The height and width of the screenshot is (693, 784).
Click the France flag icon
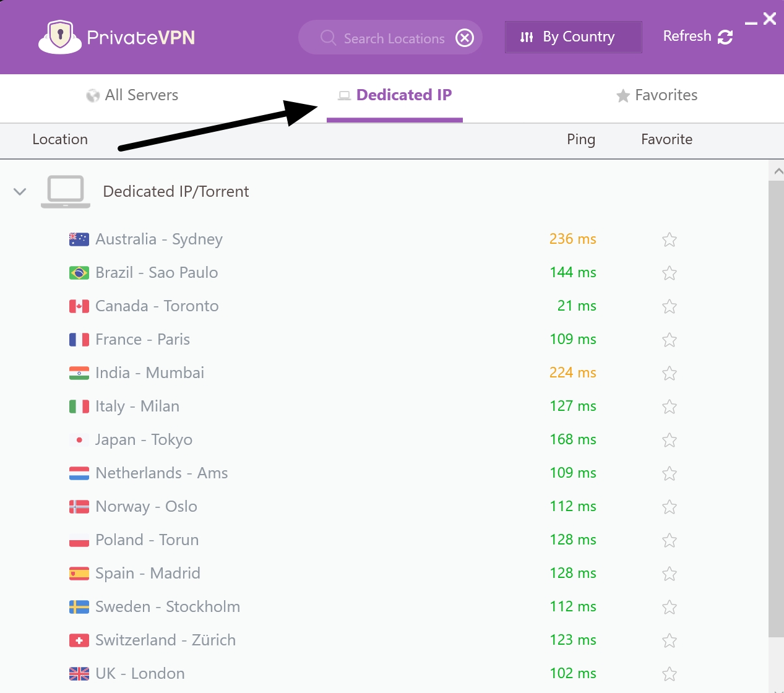tap(79, 340)
